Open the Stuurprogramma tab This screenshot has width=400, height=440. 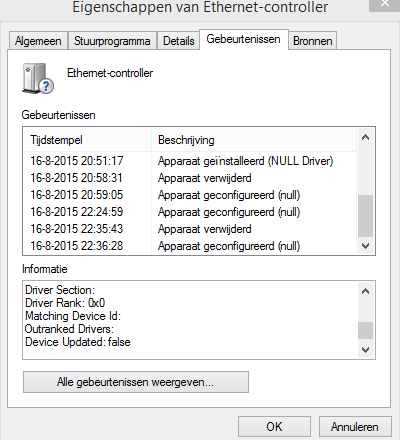(112, 41)
